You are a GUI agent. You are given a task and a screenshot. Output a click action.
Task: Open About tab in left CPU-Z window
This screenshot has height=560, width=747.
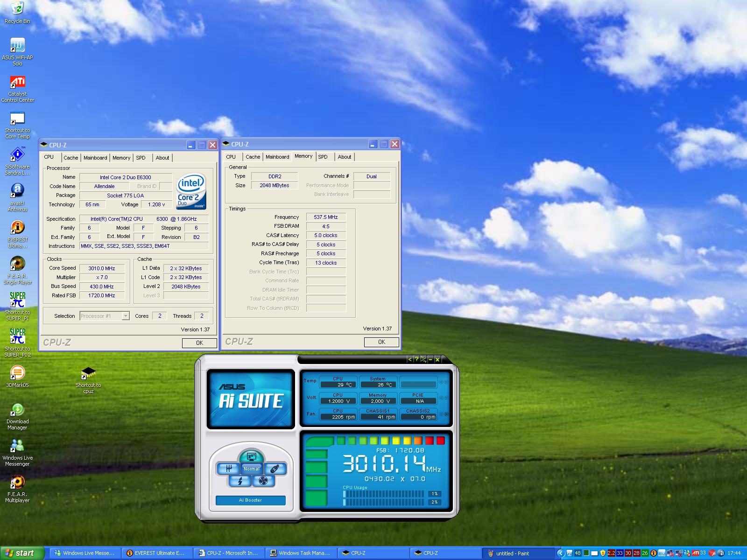(x=162, y=158)
